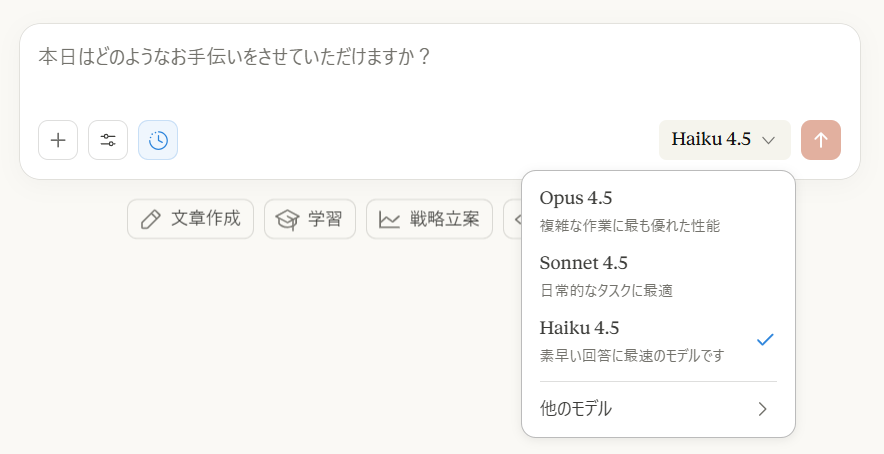Collapse the Haiku 4.5 model selector dropdown
Screen dimensions: 884x454
[724, 140]
